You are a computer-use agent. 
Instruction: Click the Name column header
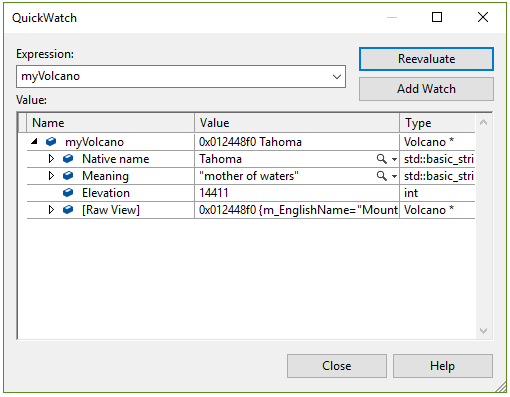(x=111, y=123)
